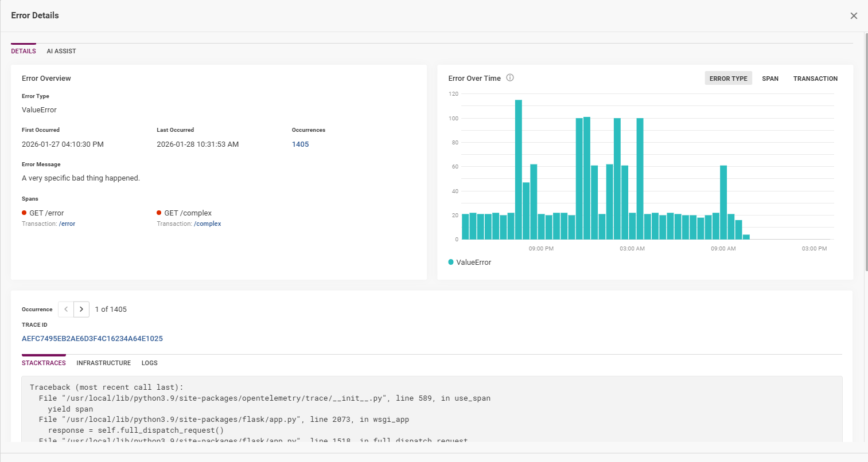Viewport: 868px width, 462px height.
Task: Go to next occurrence arrow
Action: pos(81,309)
